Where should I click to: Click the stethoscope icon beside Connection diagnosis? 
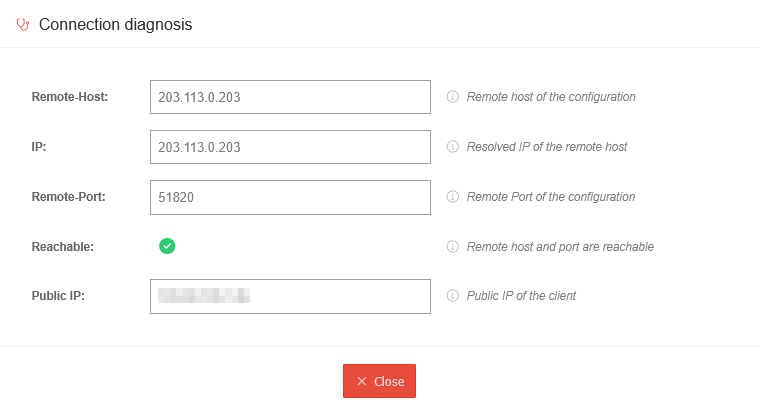tap(23, 25)
